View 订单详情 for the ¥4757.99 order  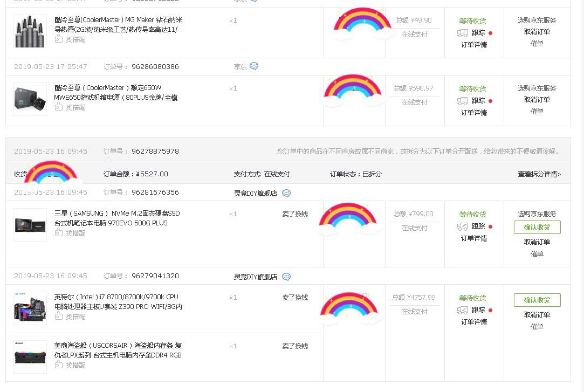click(x=474, y=322)
